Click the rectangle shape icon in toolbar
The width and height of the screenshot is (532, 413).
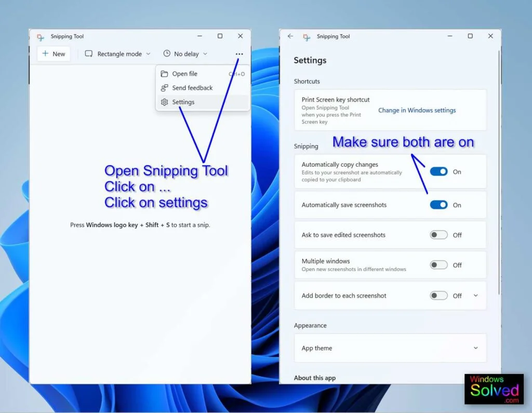[88, 54]
